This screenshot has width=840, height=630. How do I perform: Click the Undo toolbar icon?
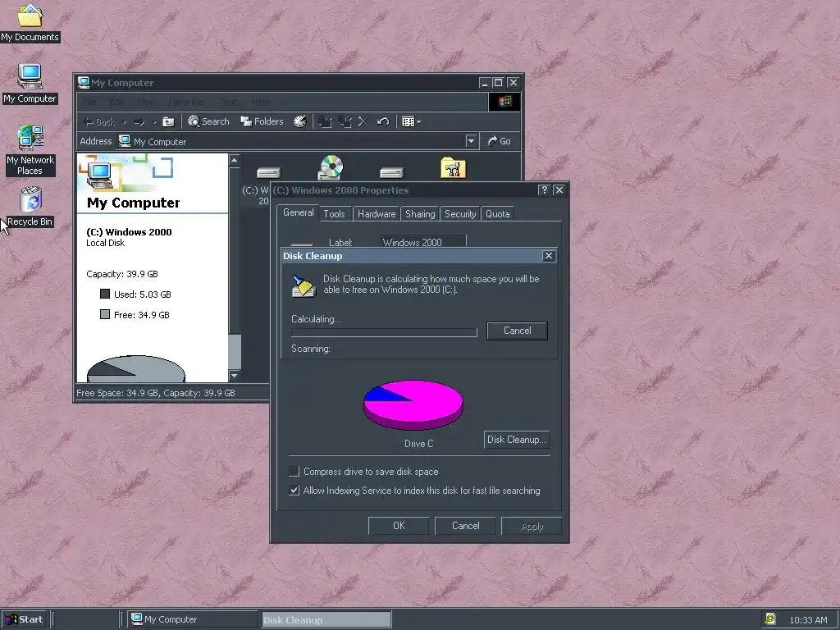click(x=383, y=121)
